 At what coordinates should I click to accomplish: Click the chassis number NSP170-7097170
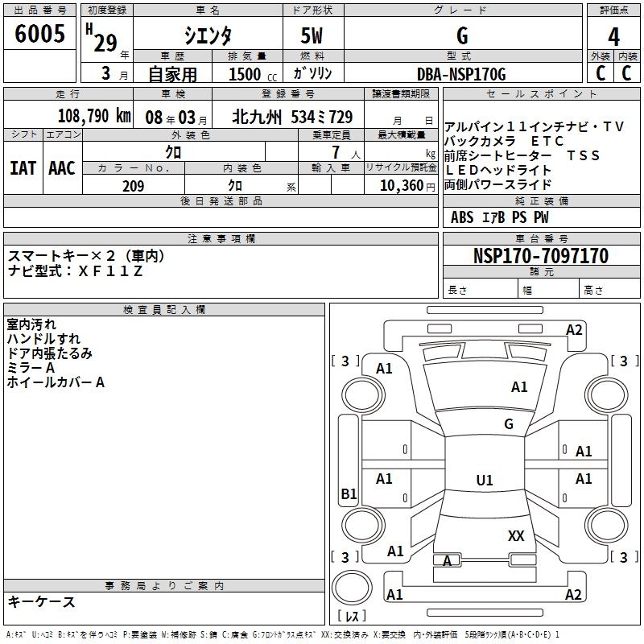(540, 256)
